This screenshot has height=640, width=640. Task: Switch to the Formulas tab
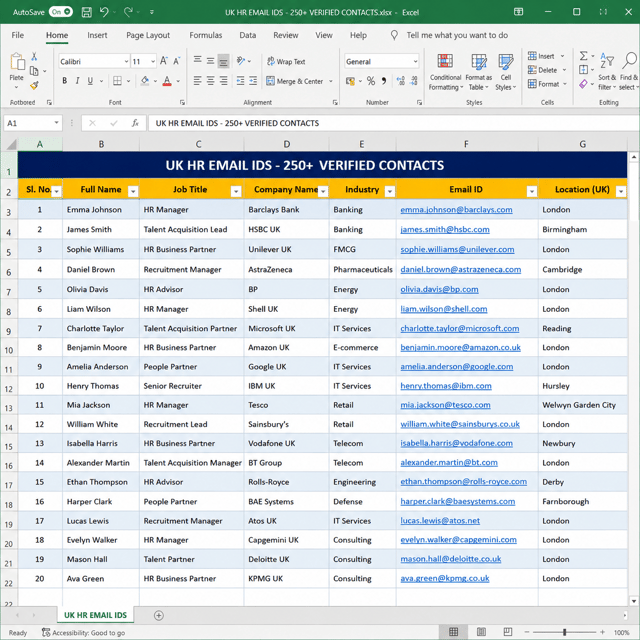[x=206, y=35]
